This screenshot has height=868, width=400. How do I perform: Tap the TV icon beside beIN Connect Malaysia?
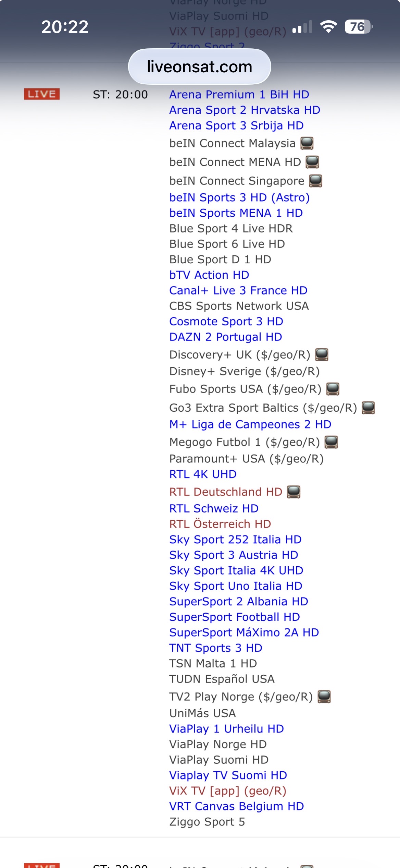click(307, 143)
